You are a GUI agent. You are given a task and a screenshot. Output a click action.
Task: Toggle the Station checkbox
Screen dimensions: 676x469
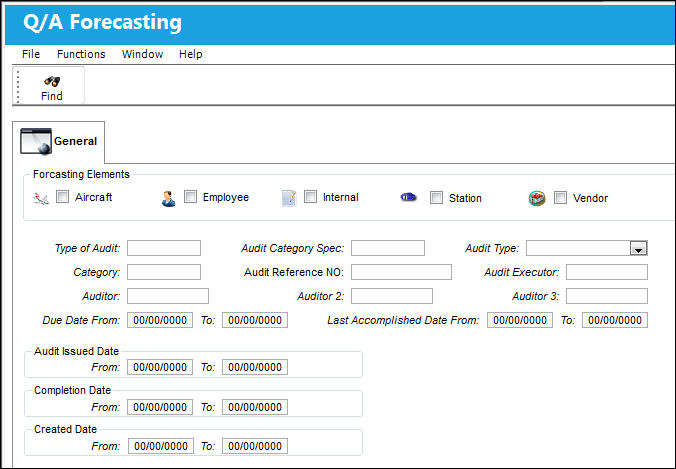[x=436, y=198]
